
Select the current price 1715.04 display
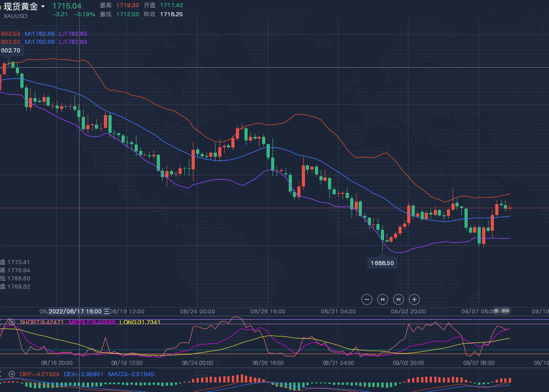click(67, 6)
